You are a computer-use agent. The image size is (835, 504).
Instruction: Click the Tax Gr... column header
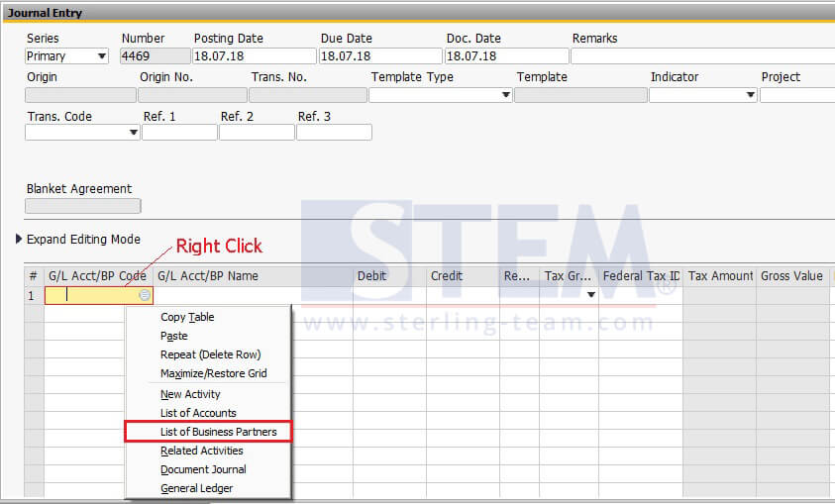(569, 276)
